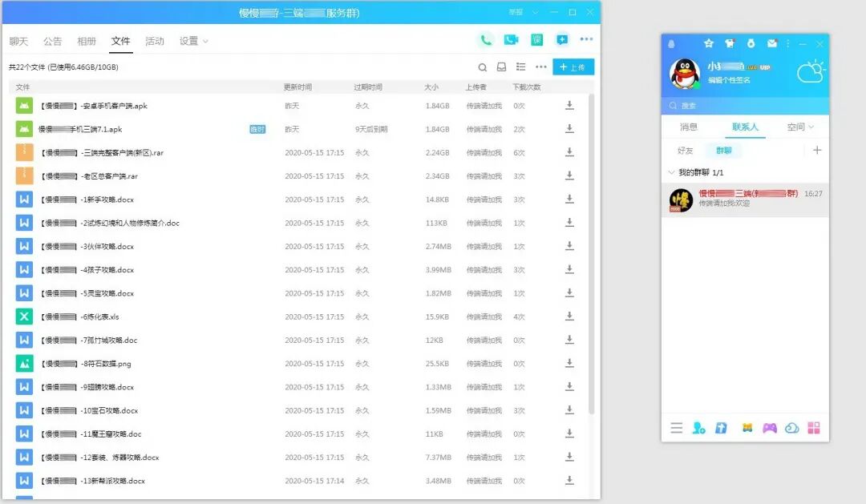Screen dimensions: 866x504
Task: Switch to the list view icon
Action: 521,67
